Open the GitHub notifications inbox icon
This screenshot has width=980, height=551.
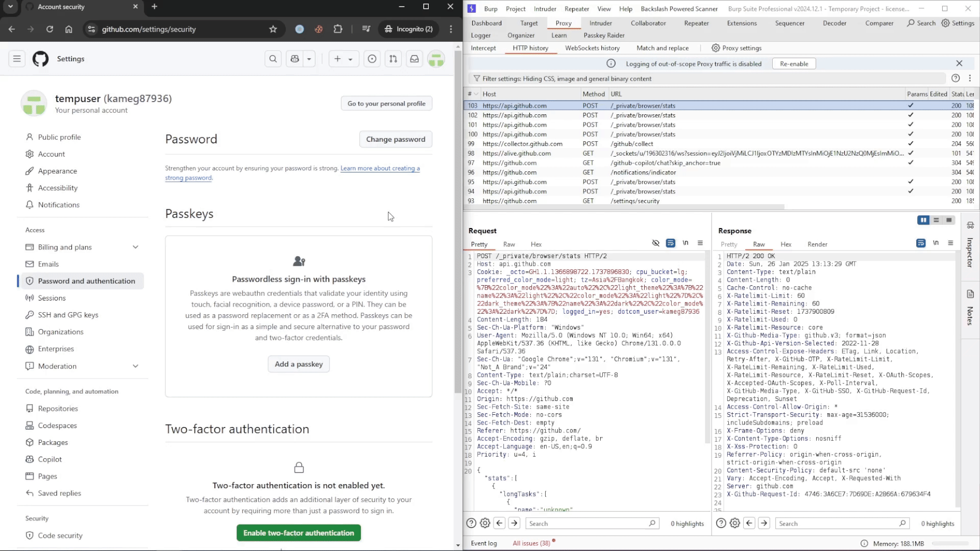click(x=414, y=59)
